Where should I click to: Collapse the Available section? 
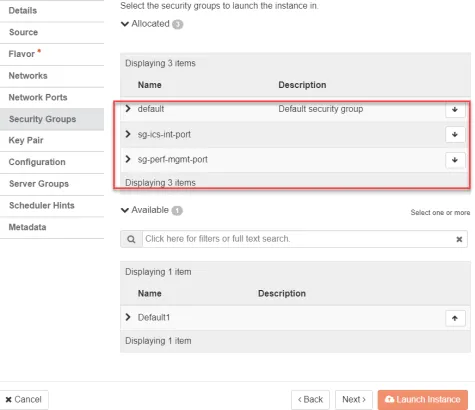point(125,210)
